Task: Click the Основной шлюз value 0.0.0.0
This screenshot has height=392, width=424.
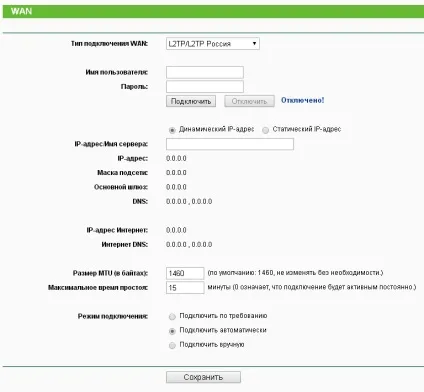Action: (176, 187)
